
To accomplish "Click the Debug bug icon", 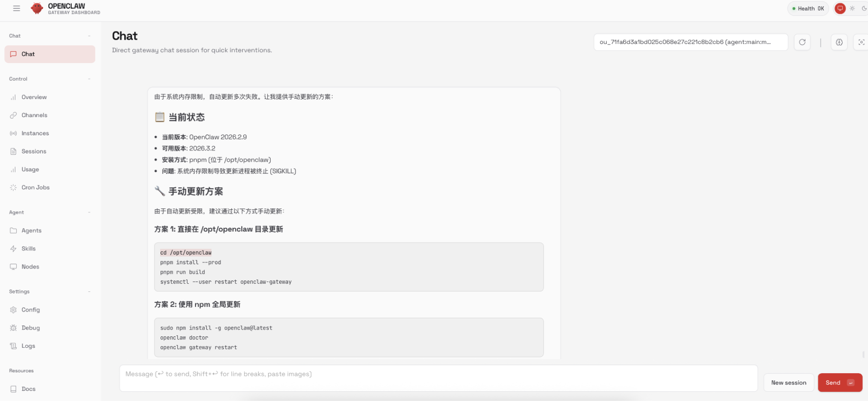I will [13, 328].
